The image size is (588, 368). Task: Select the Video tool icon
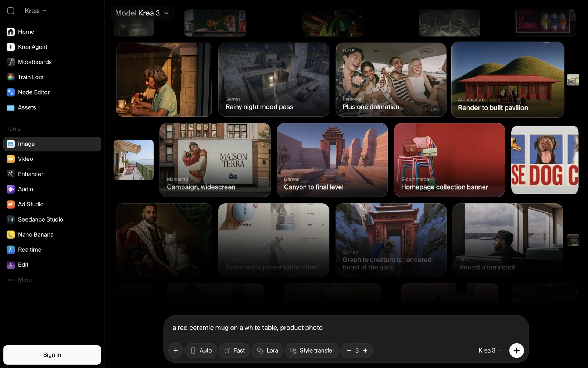pos(11,159)
